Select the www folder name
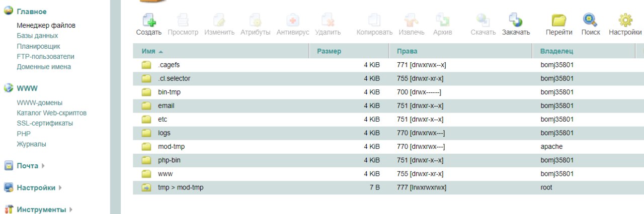Image resolution: width=644 pixels, height=214 pixels. pyautogui.click(x=165, y=174)
